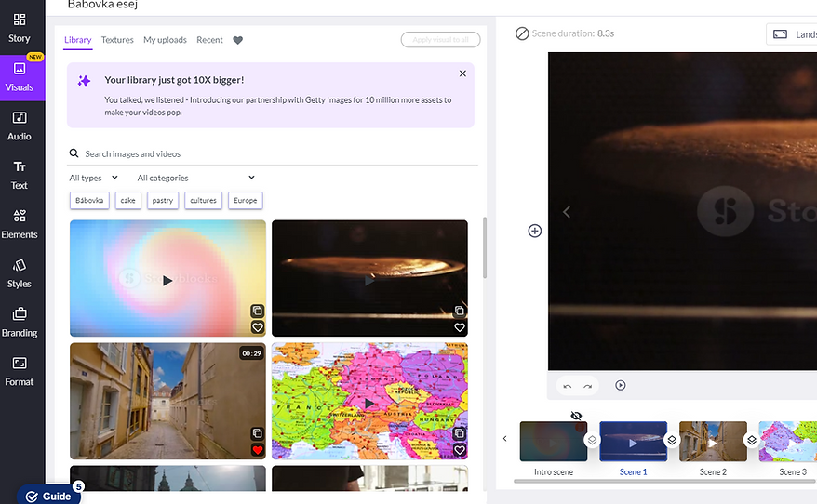The height and width of the screenshot is (504, 817).
Task: Select the Europe keyword tag
Action: tap(245, 201)
